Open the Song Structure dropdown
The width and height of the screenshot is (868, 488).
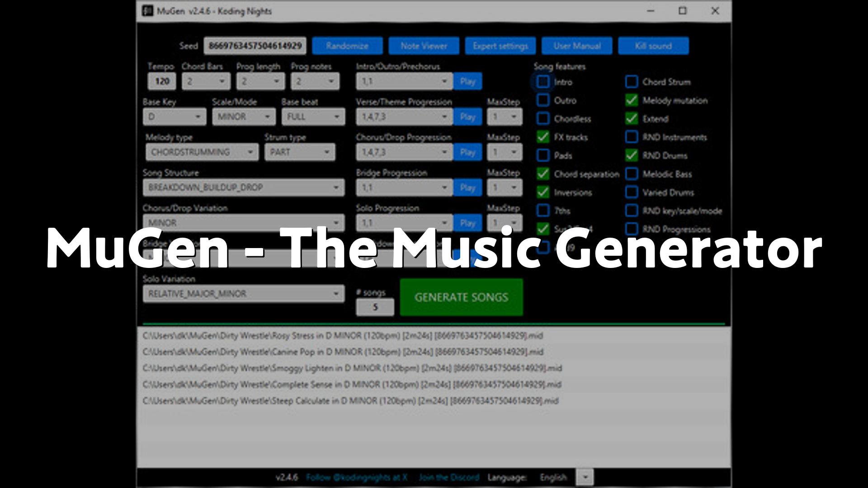click(244, 188)
